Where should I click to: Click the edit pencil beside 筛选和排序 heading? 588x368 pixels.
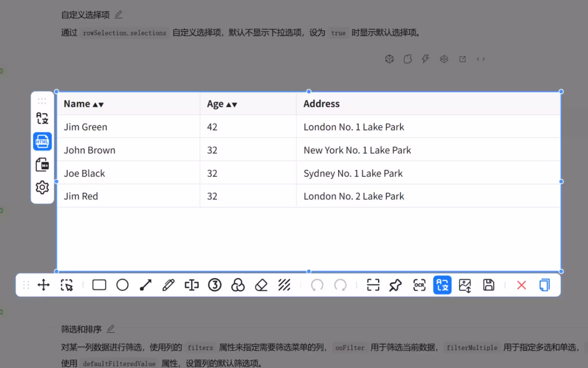pos(111,329)
